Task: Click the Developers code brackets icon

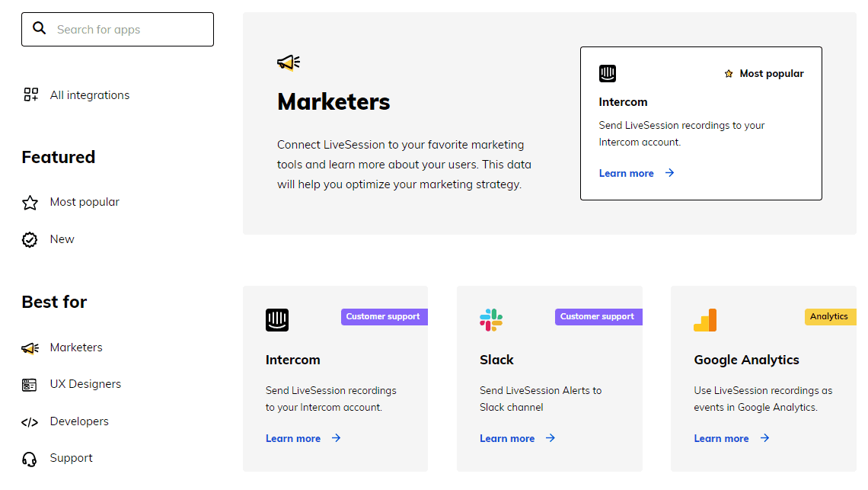Action: [x=30, y=422]
